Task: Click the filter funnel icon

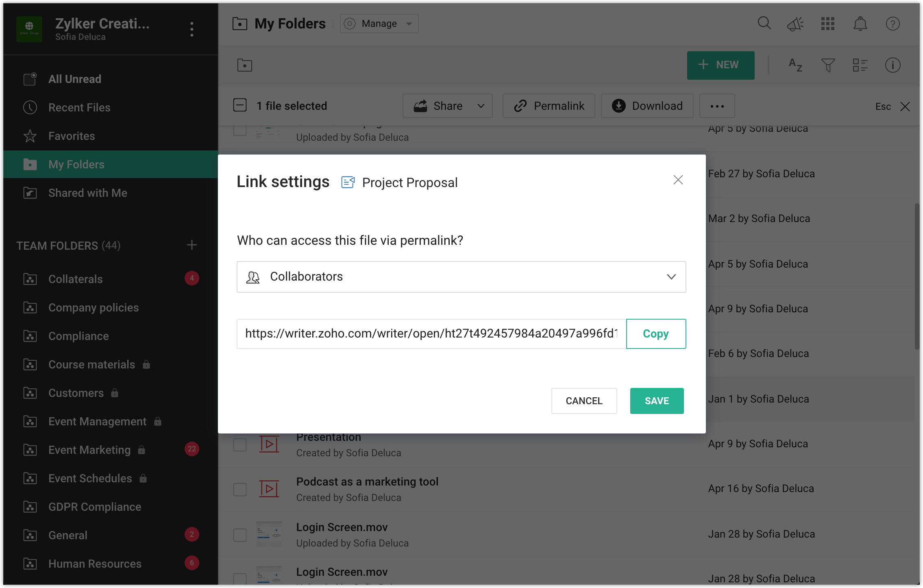Action: pos(828,65)
